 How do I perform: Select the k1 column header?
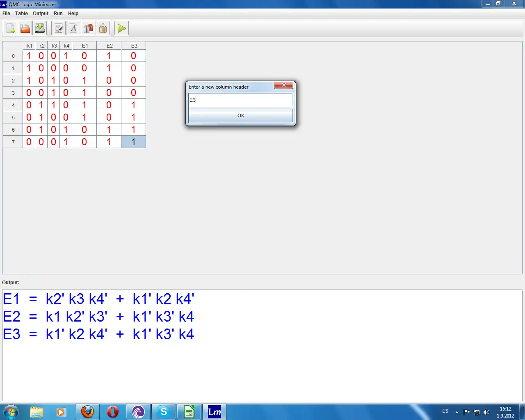[29, 46]
